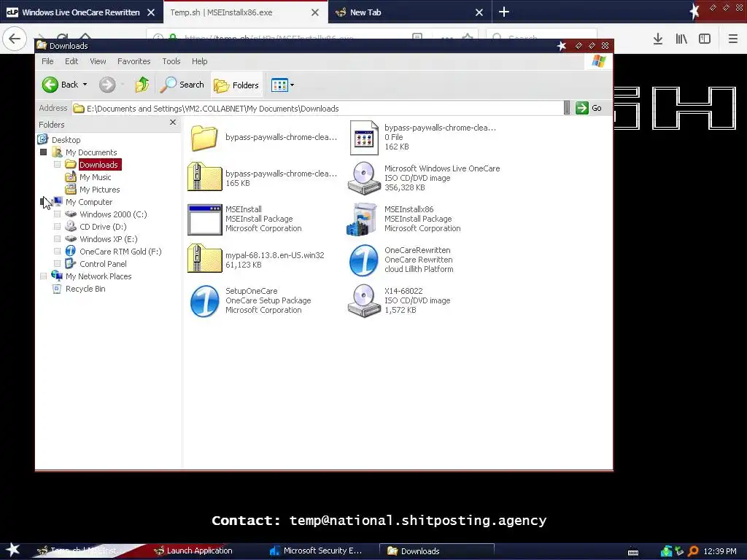Screen dimensions: 747x560
Task: Expand the Windows XP (E:) node
Action: tap(57, 239)
